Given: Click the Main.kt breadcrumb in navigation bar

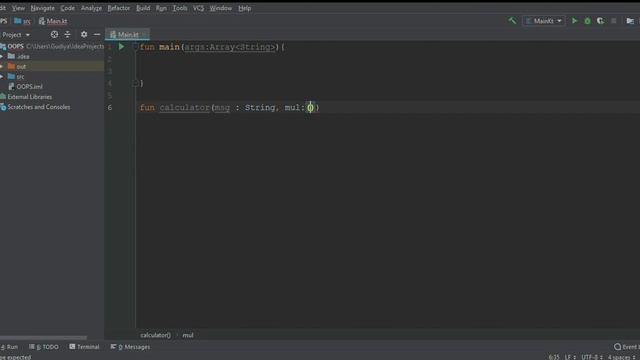Looking at the screenshot, I should tap(53, 21).
